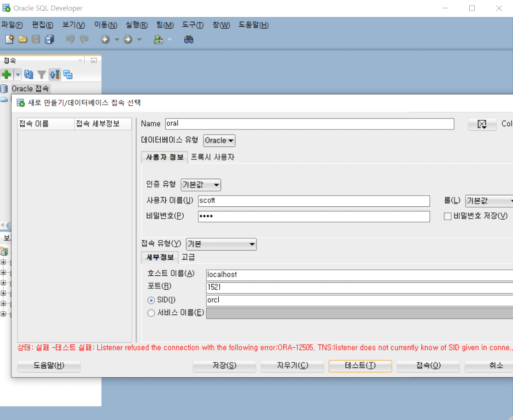This screenshot has width=513, height=420.
Task: Click the Back navigation arrow icon
Action: (105, 40)
